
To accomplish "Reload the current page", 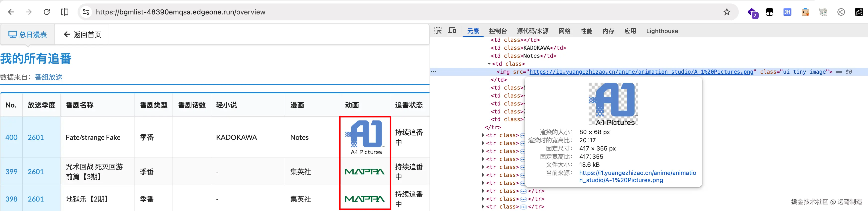I will click(x=47, y=12).
